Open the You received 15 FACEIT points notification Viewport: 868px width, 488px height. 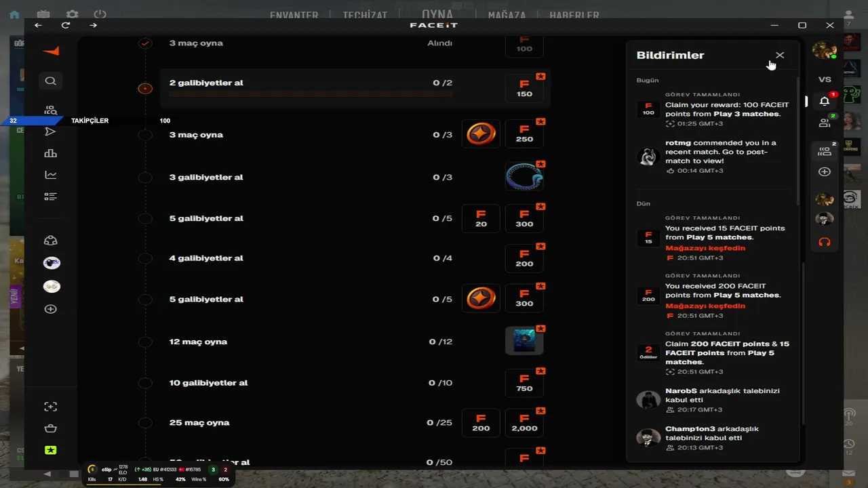coord(714,238)
